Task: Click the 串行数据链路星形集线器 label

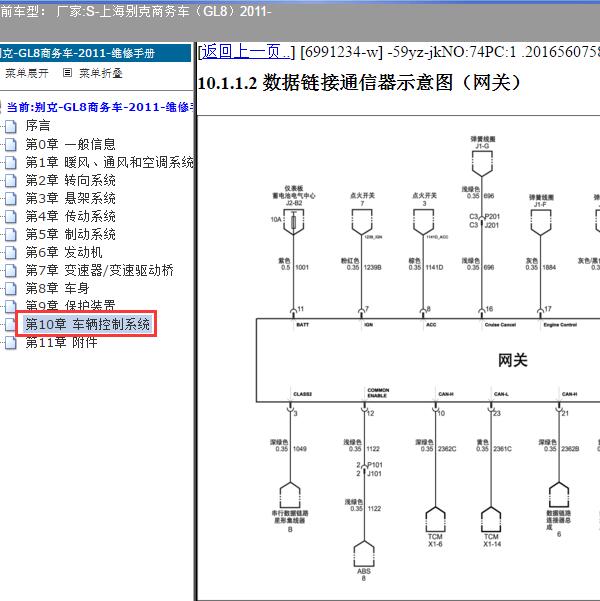Action: 290,517
